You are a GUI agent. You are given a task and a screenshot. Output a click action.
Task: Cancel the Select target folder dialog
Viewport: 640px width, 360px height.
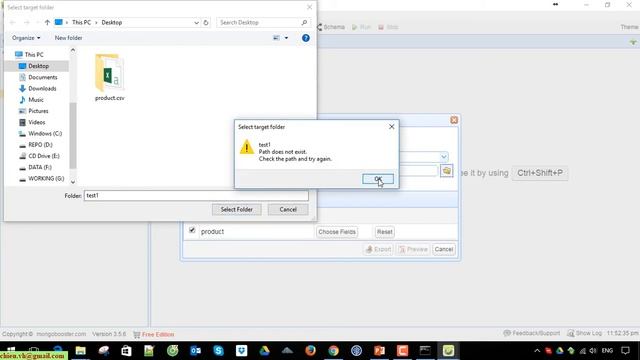[288, 209]
